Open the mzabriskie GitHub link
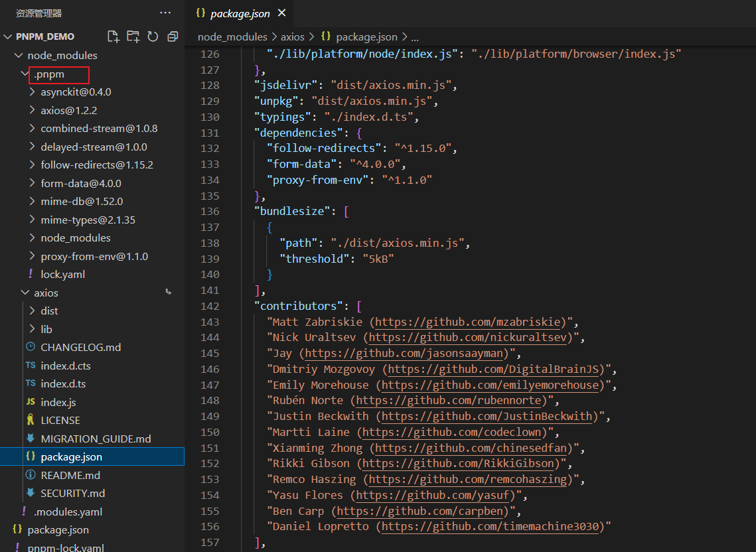This screenshot has height=552, width=756. coord(468,322)
